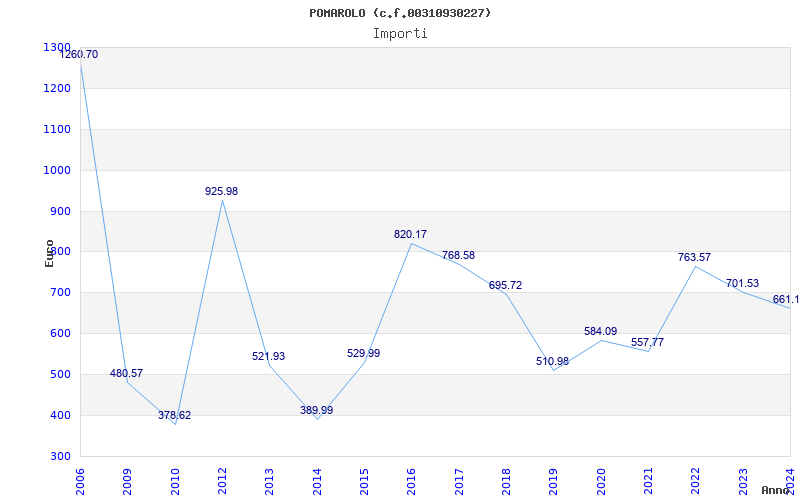Select the 2009 x-axis year label
This screenshot has width=800, height=500.
coord(128,482)
